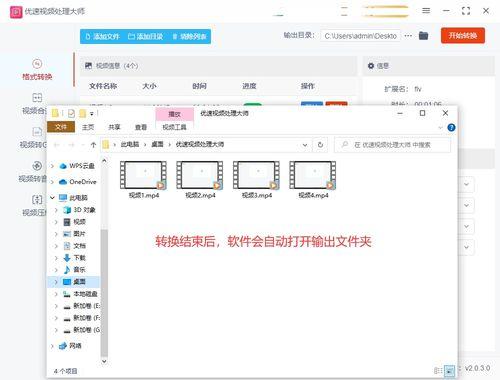Click 此电脑 in the address breadcrumb
This screenshot has width=500, height=380.
[130, 144]
